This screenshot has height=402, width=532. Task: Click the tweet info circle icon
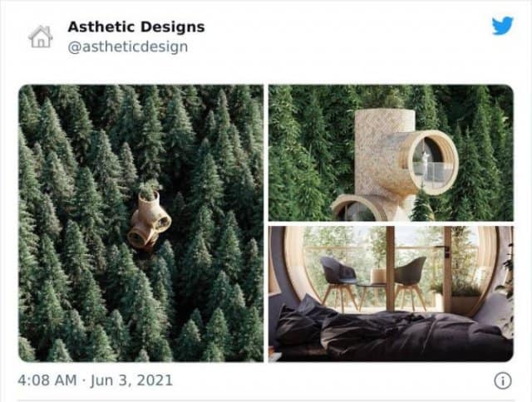pos(502,381)
